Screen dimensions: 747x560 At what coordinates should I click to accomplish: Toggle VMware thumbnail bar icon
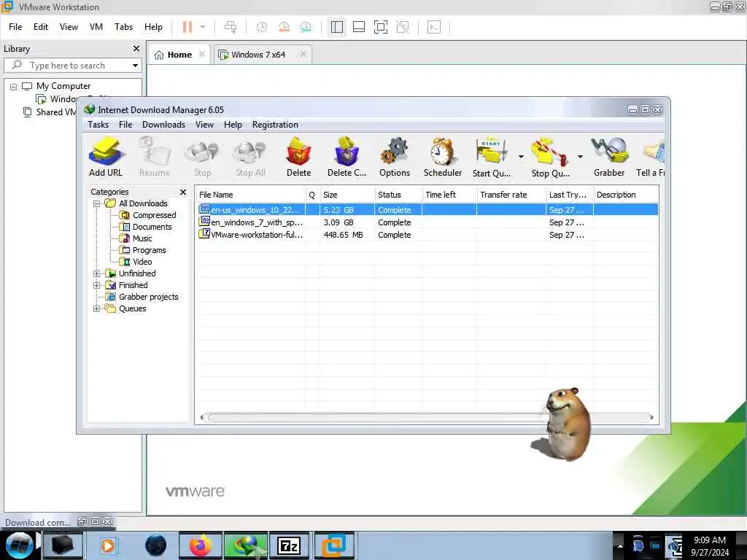pyautogui.click(x=359, y=27)
